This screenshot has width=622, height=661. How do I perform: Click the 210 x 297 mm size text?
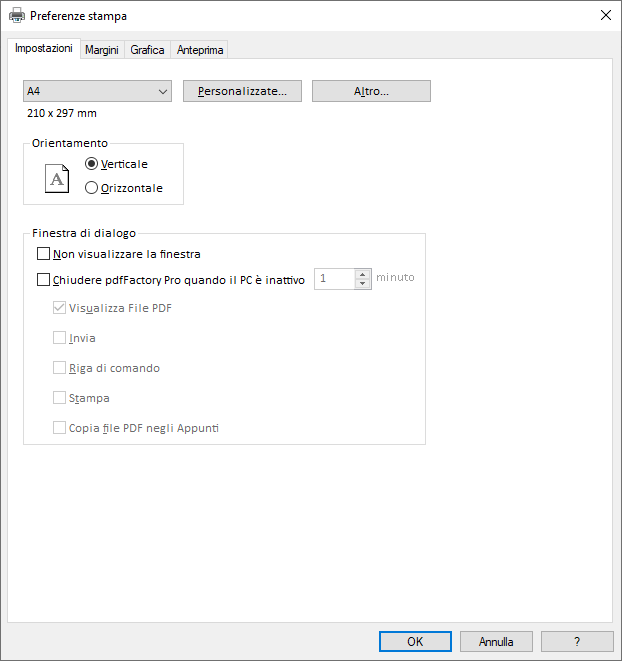(x=62, y=113)
